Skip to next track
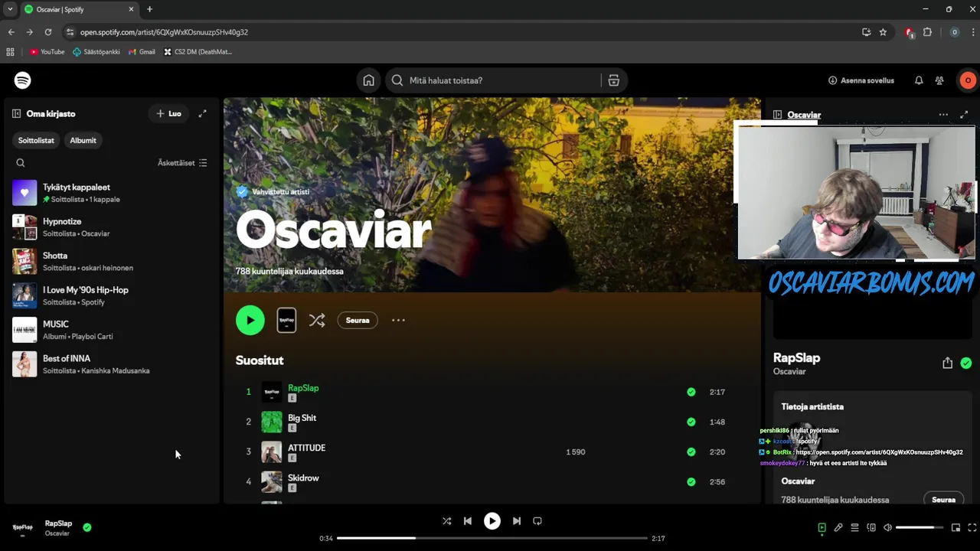 click(517, 521)
